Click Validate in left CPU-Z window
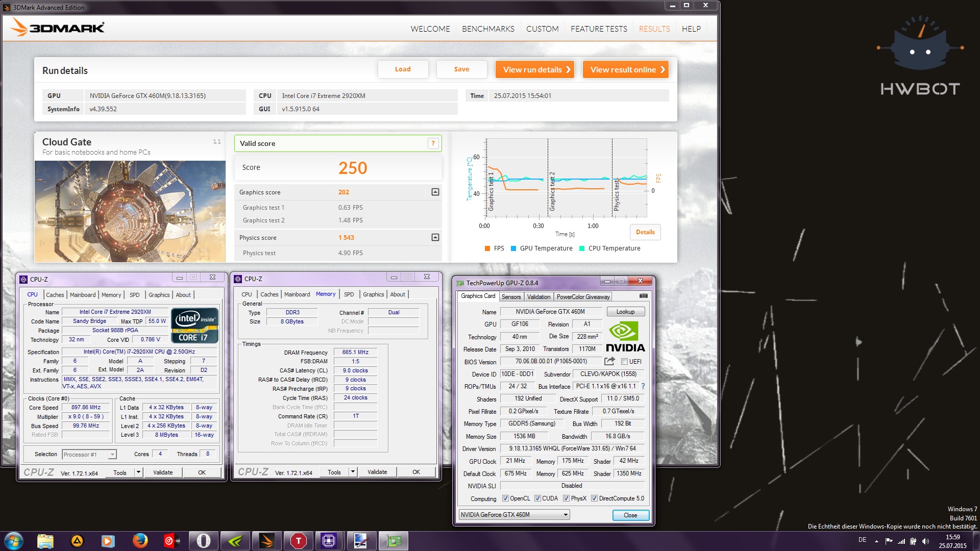Screen dimensions: 980x551 163,472
